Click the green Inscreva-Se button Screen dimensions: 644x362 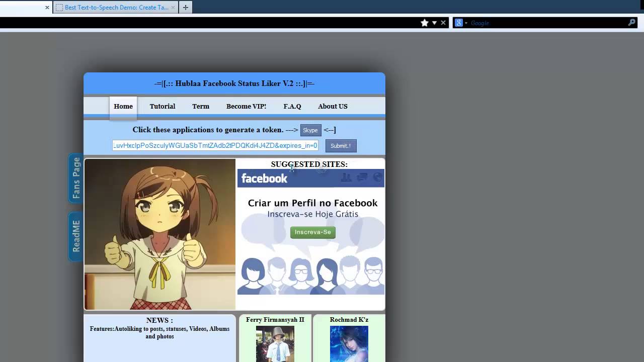313,232
